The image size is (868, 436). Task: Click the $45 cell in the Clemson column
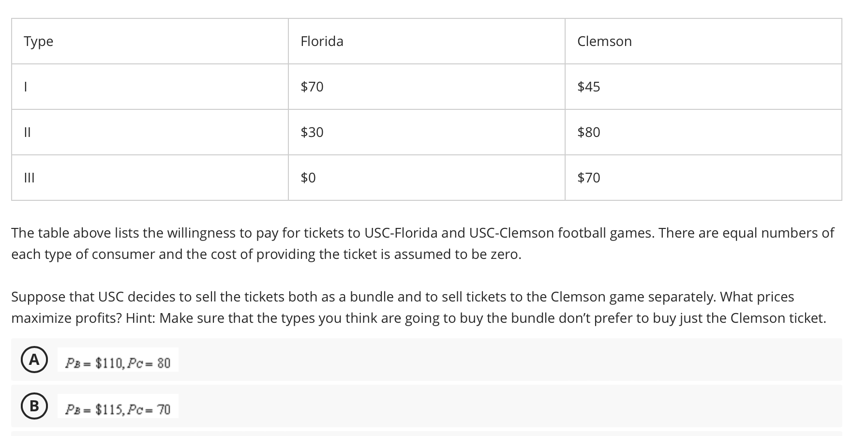589,87
